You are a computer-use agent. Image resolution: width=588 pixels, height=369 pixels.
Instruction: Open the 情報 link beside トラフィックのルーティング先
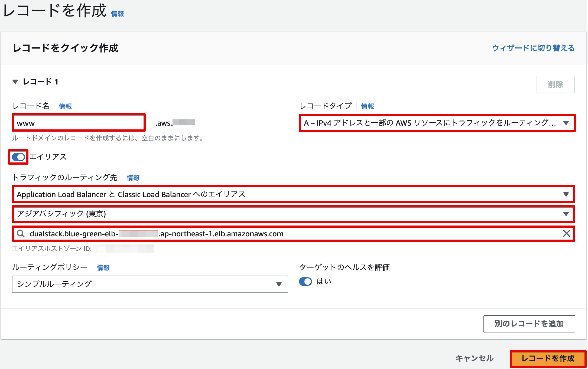click(133, 178)
